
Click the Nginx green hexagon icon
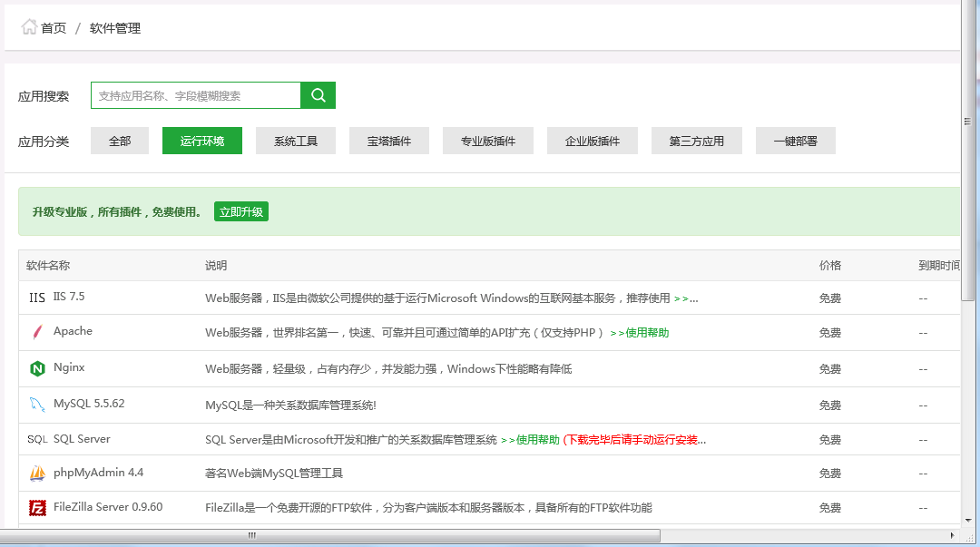[37, 368]
